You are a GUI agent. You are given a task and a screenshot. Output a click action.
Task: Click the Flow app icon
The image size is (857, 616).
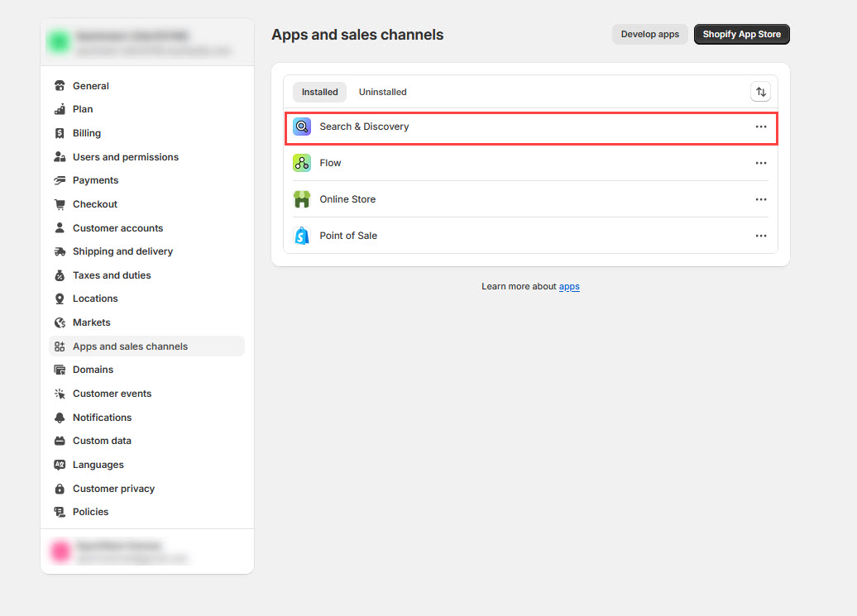(302, 163)
